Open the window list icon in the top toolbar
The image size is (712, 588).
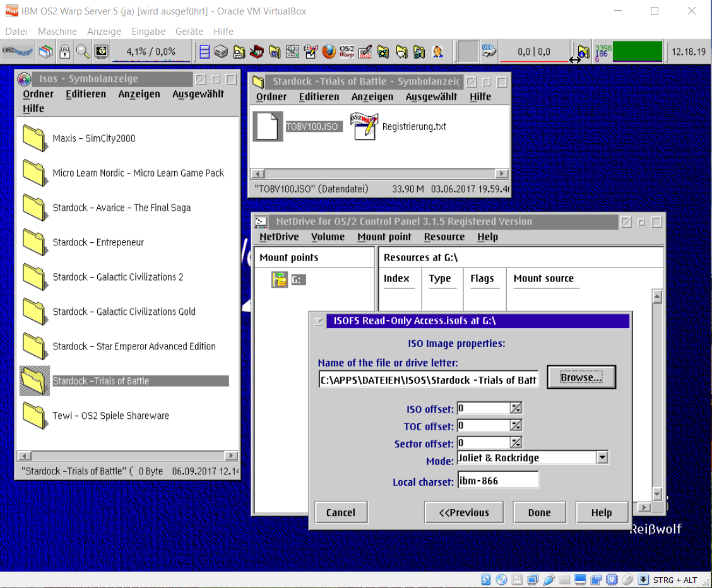point(45,51)
